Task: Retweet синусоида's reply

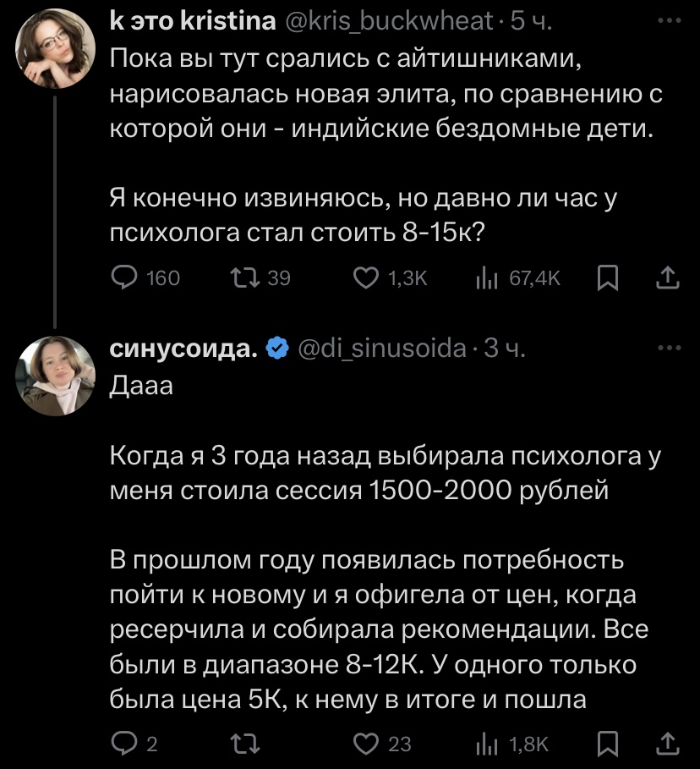Action: click(244, 743)
